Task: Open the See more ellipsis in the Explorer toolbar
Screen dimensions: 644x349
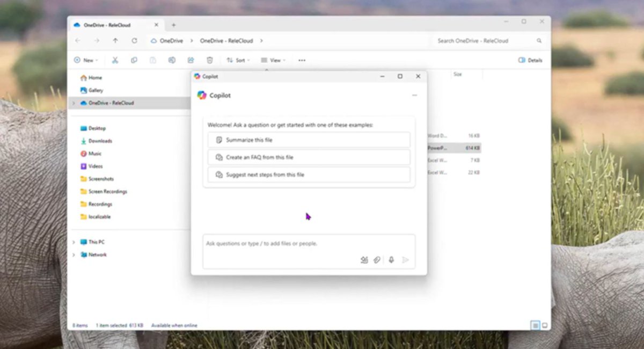Action: coord(302,60)
